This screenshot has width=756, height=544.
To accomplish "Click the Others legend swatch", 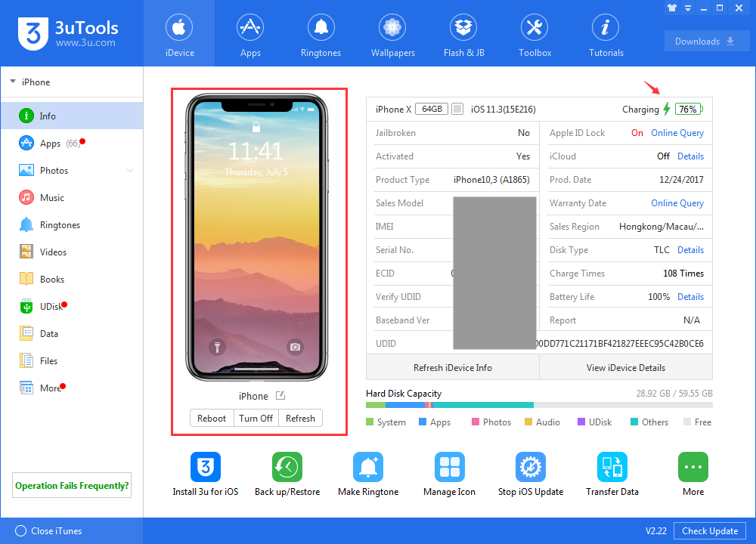I will [634, 422].
